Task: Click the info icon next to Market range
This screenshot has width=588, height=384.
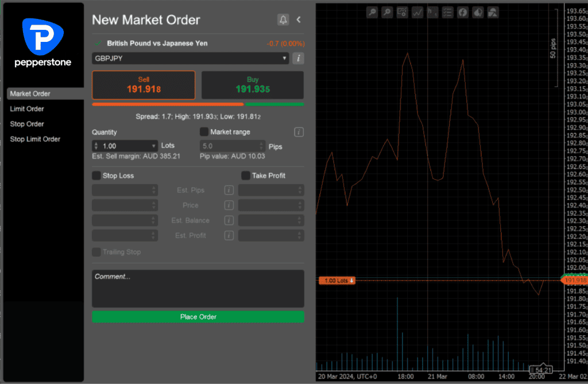Action: tap(299, 131)
